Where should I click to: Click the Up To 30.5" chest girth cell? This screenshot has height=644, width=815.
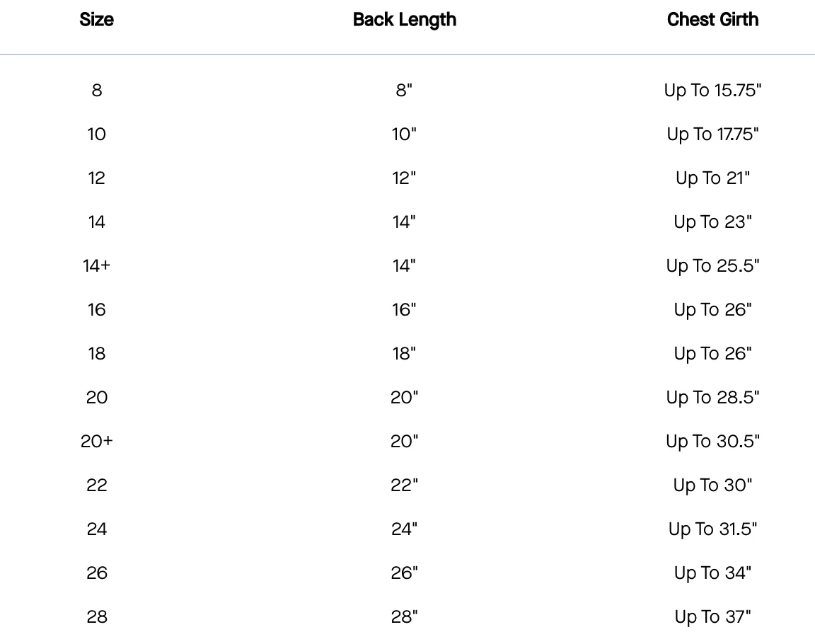click(712, 442)
